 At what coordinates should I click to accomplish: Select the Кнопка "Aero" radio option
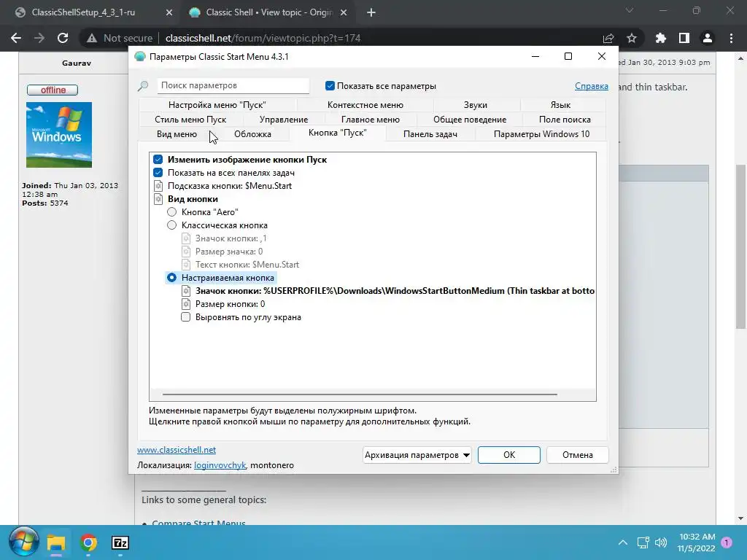(x=171, y=212)
